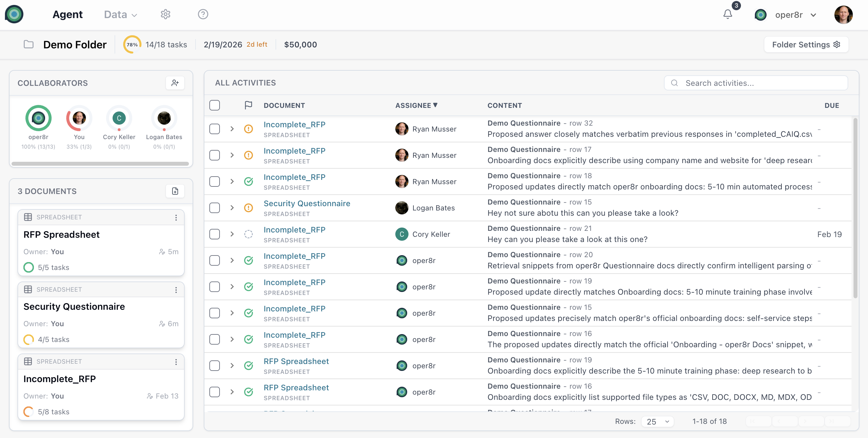The image size is (868, 438).
Task: Click the add document icon in 3 Documents panel
Action: (x=175, y=191)
